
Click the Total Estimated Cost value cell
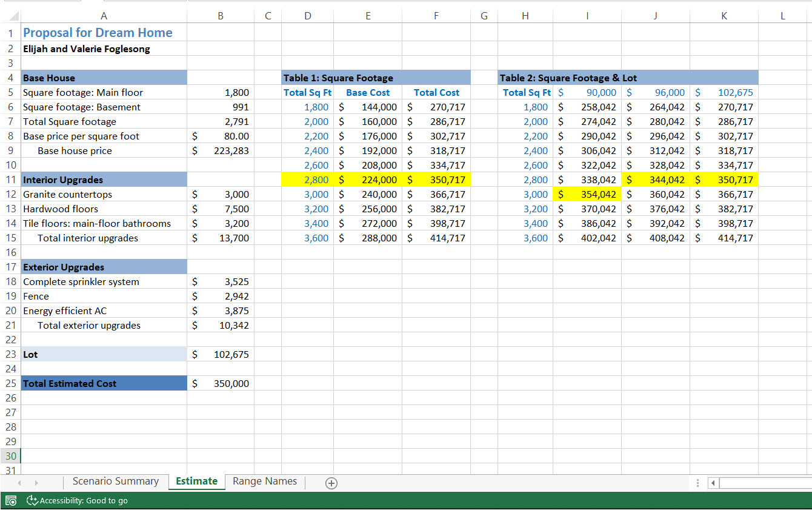pyautogui.click(x=221, y=383)
